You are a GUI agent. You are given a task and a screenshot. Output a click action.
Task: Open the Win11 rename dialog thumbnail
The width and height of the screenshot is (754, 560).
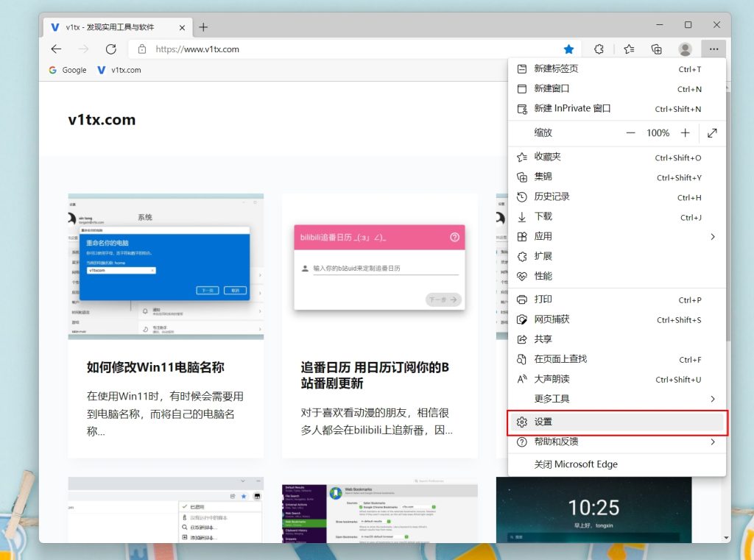(166, 267)
